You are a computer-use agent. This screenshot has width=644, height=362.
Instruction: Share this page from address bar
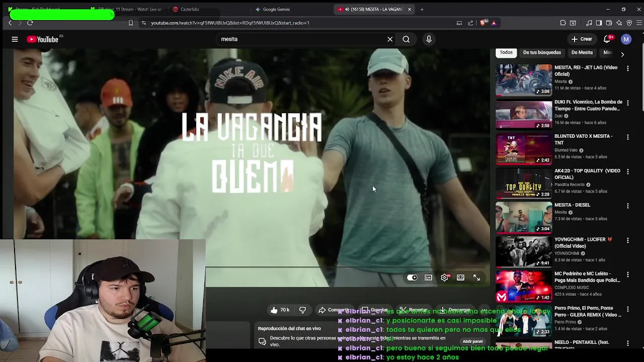click(470, 23)
